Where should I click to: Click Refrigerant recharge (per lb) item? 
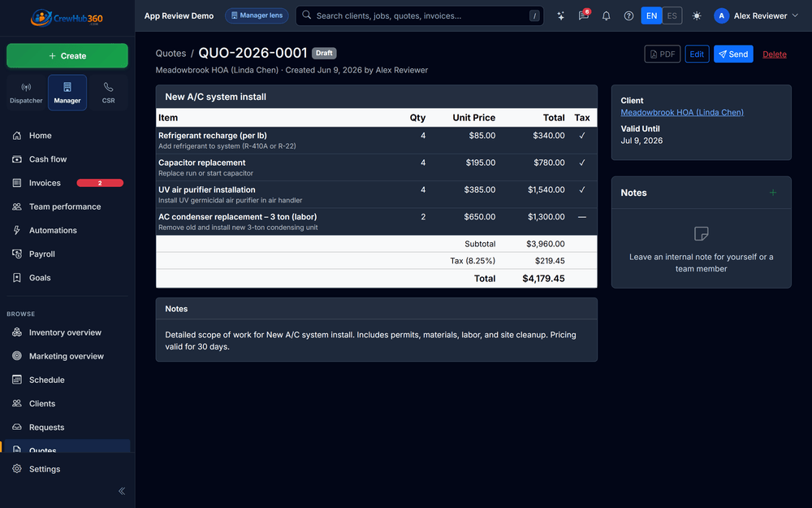(212, 135)
